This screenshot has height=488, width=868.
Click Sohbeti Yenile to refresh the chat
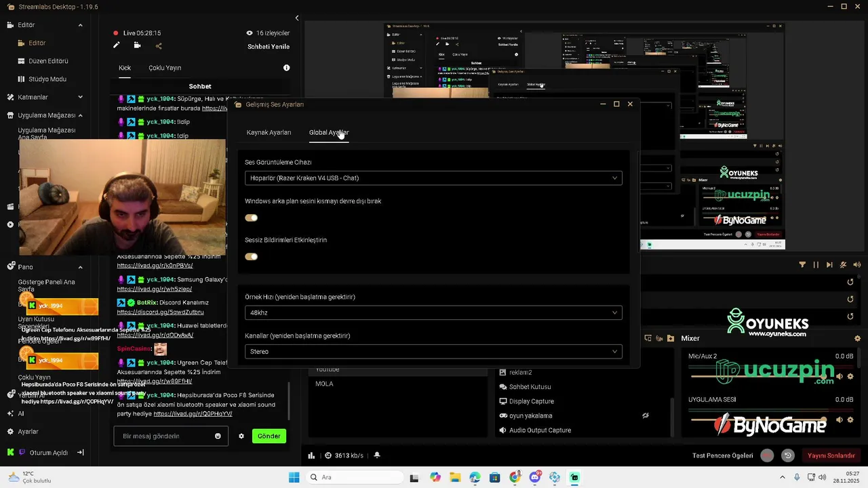click(269, 47)
